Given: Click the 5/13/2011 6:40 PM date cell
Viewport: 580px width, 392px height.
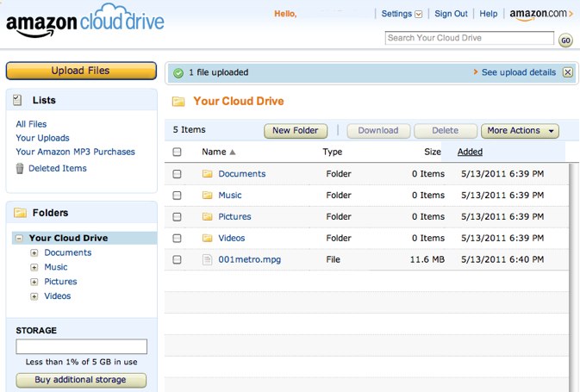Looking at the screenshot, I should coord(502,259).
